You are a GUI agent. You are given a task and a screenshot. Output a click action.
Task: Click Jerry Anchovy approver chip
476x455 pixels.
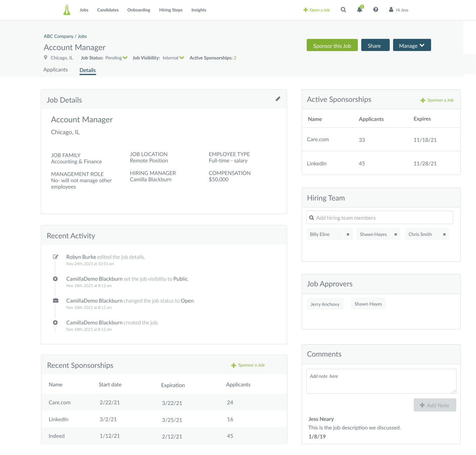point(325,304)
